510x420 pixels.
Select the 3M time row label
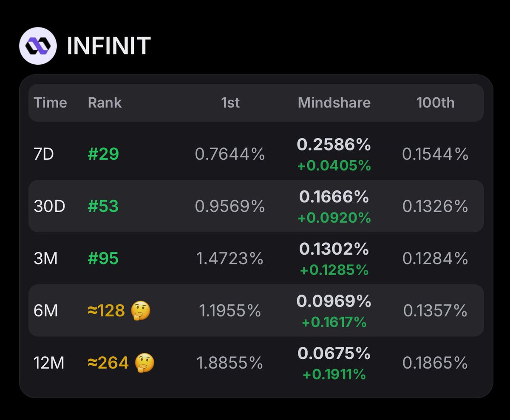point(45,258)
